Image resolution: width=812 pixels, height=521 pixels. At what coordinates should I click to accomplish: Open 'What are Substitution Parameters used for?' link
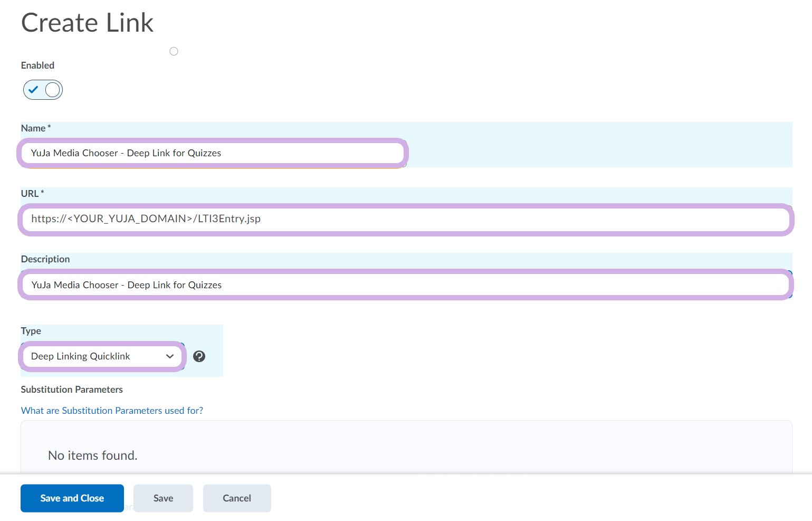click(x=112, y=411)
